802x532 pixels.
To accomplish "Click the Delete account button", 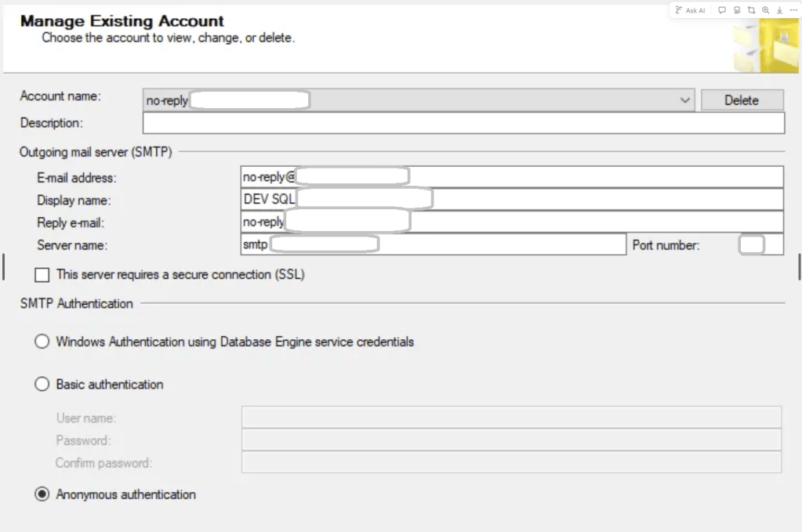I will tap(741, 100).
